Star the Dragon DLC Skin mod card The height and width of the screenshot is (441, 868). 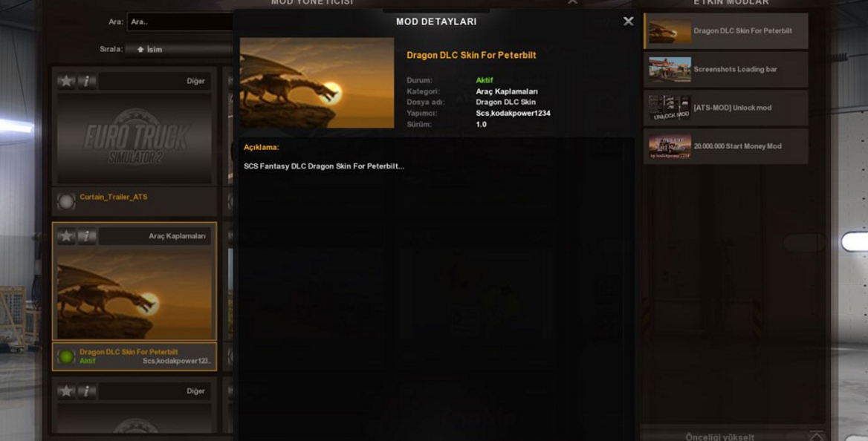click(66, 235)
